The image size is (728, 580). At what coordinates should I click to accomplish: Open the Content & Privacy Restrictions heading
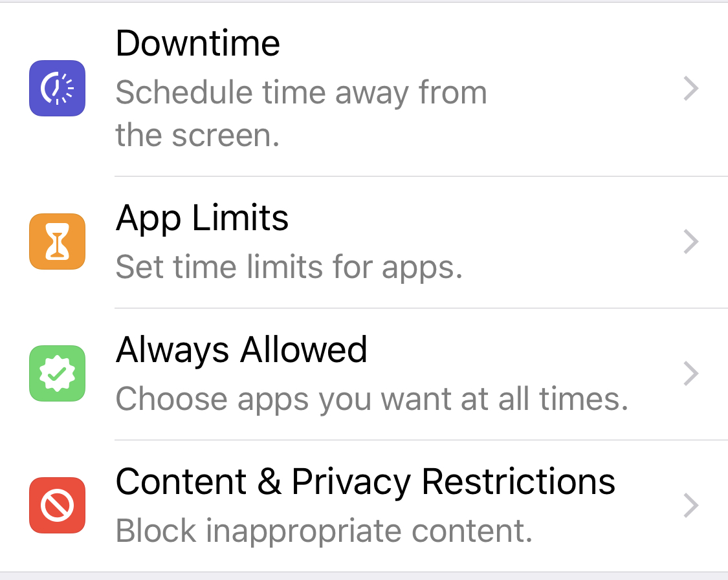click(x=365, y=482)
